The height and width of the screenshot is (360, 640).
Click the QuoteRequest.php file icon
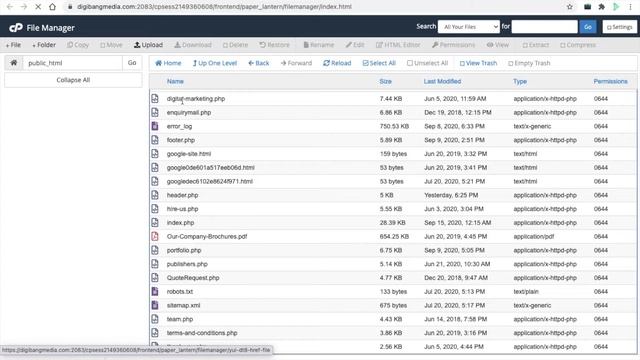point(155,278)
